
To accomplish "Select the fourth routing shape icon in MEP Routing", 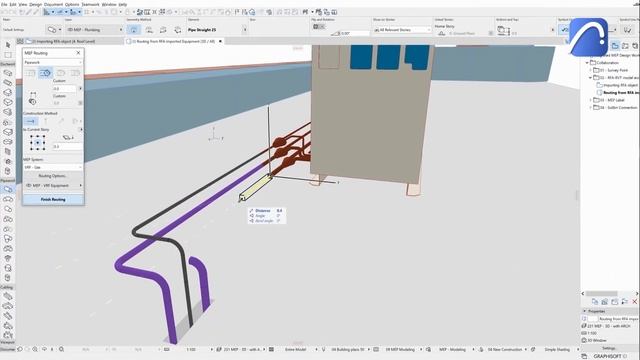I will pyautogui.click(x=75, y=73).
